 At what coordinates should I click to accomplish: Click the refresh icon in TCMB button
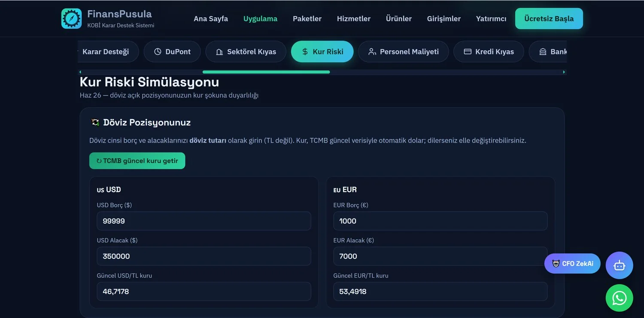(x=99, y=161)
